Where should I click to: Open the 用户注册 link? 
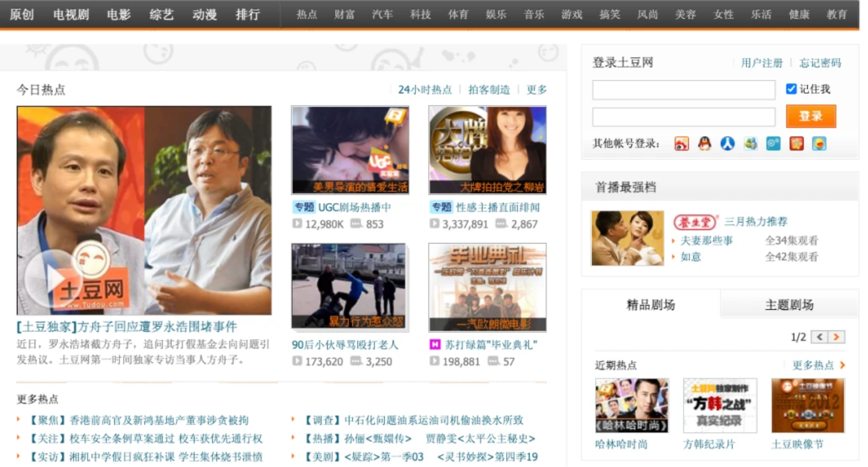pos(762,63)
